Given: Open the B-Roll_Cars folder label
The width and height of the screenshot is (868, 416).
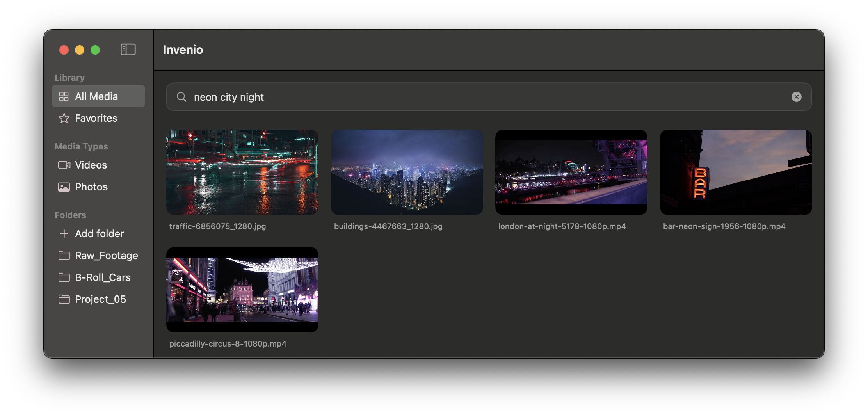Looking at the screenshot, I should coord(103,277).
